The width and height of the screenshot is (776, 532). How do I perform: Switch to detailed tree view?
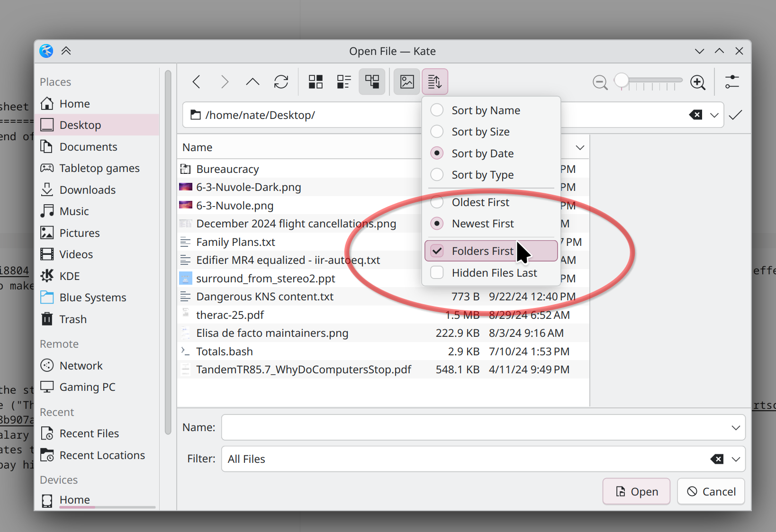pos(372,82)
